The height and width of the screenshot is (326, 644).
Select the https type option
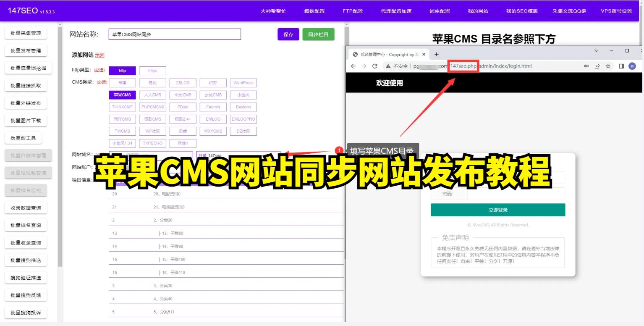point(152,71)
